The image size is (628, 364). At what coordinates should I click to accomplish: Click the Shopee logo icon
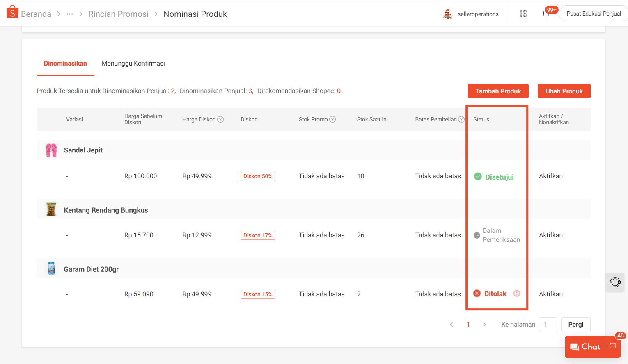12,12
